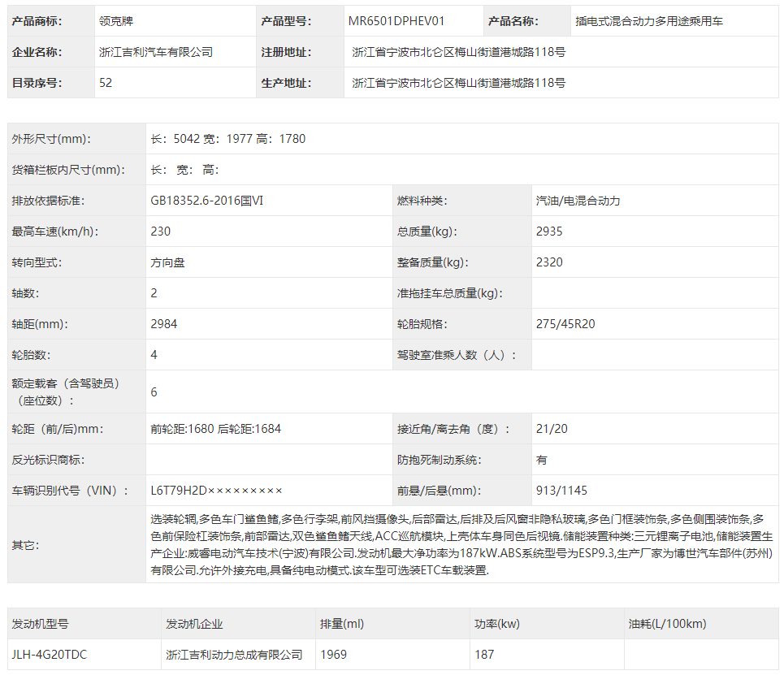The width and height of the screenshot is (784, 675).
Task: Select company name 浙江吉利汽车有限公司
Action: point(155,52)
